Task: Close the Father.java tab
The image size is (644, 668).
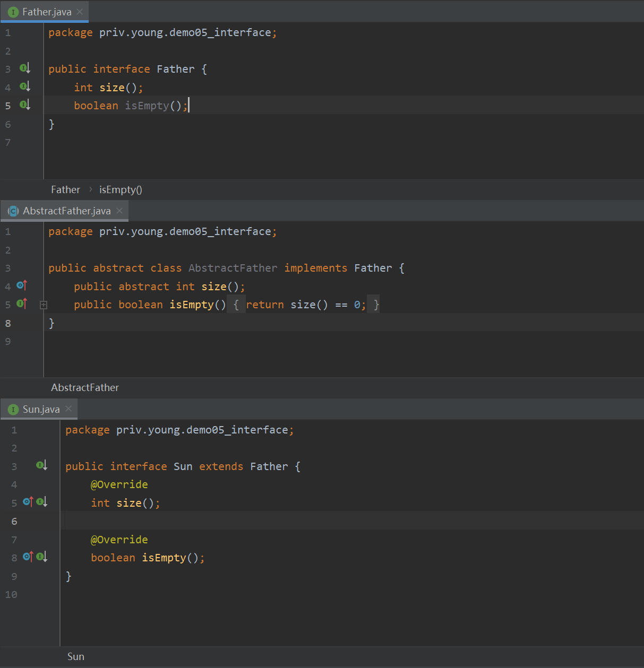Action: (80, 12)
